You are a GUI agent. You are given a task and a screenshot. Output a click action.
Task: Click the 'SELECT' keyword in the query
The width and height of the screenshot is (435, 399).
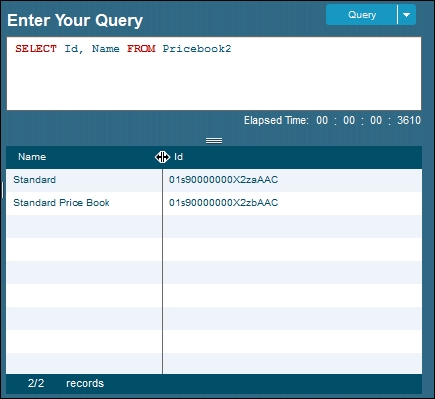click(36, 49)
